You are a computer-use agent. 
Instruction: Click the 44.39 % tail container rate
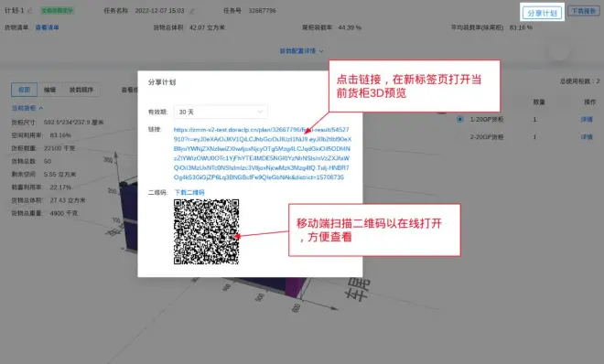pos(350,27)
